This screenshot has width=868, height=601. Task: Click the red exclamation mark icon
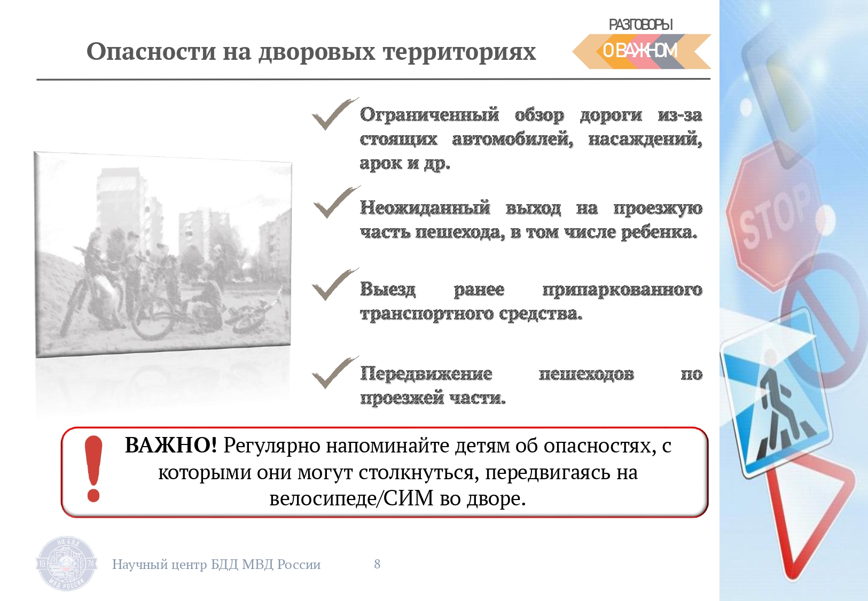(x=93, y=469)
